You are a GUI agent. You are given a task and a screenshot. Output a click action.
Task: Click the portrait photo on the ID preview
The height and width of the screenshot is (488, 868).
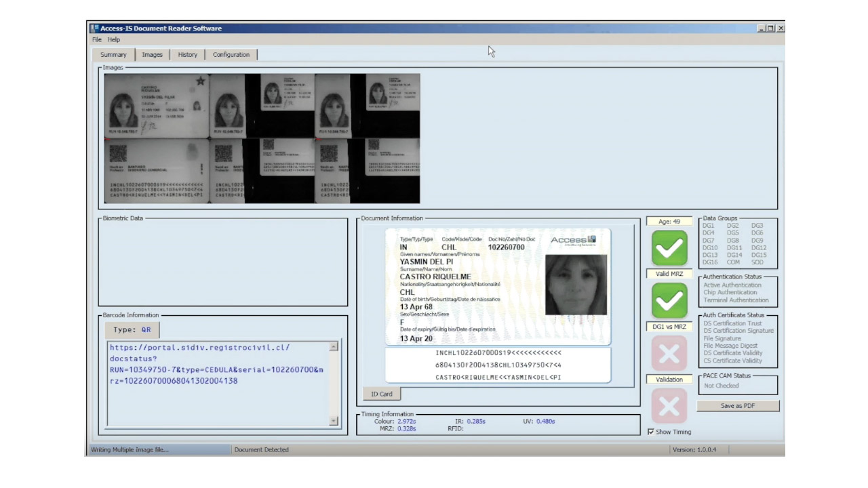tap(576, 285)
